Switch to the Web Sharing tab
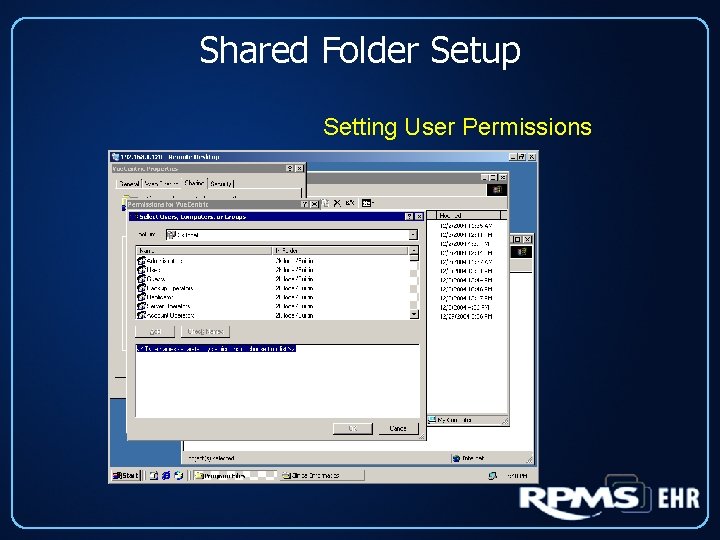This screenshot has height=540, width=720. pos(161,184)
